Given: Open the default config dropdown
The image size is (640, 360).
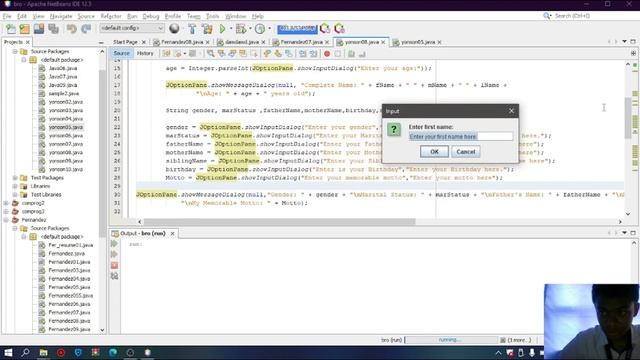Looking at the screenshot, I should tap(132, 28).
